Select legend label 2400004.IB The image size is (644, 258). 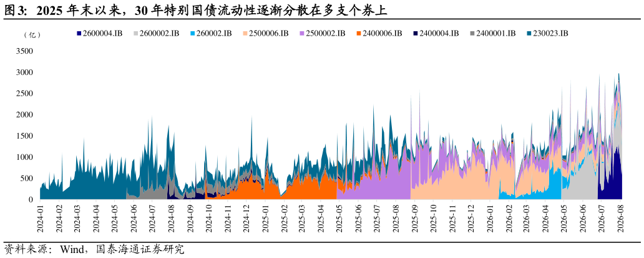(438, 34)
